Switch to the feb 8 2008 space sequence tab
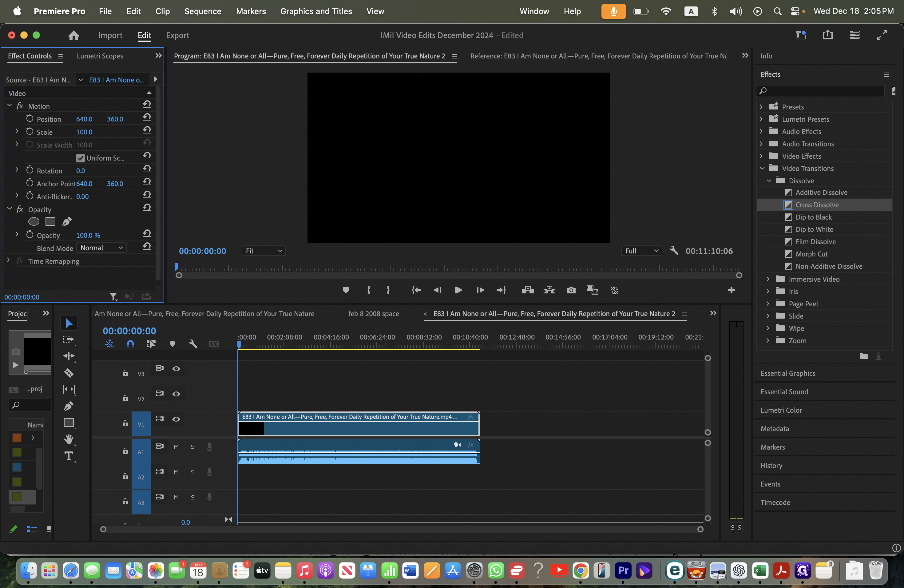This screenshot has width=904, height=588. (x=373, y=313)
